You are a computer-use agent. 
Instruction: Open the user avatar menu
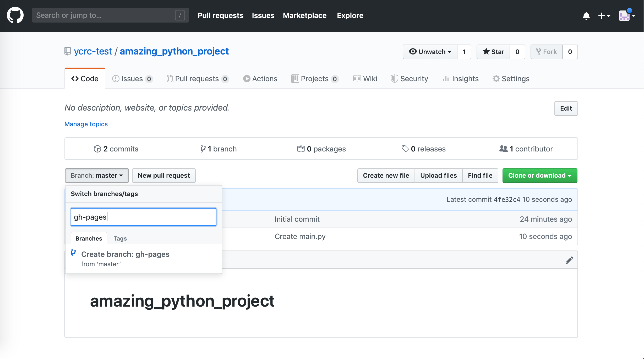tap(627, 15)
